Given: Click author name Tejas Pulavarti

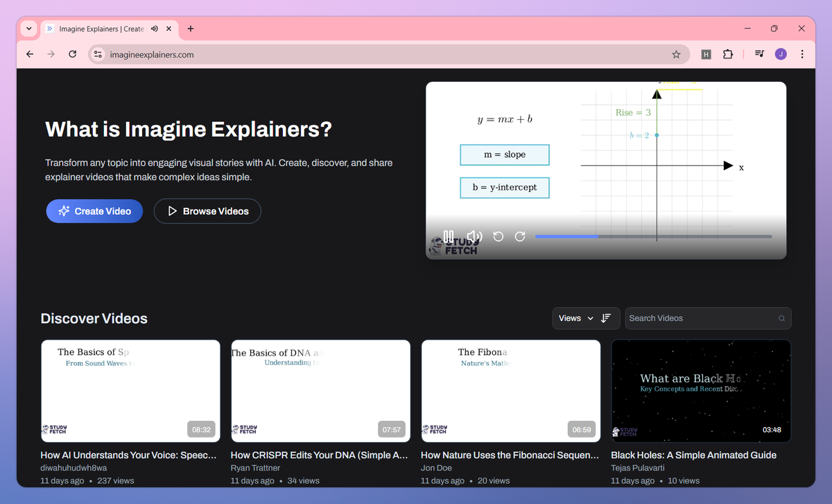Looking at the screenshot, I should point(639,468).
